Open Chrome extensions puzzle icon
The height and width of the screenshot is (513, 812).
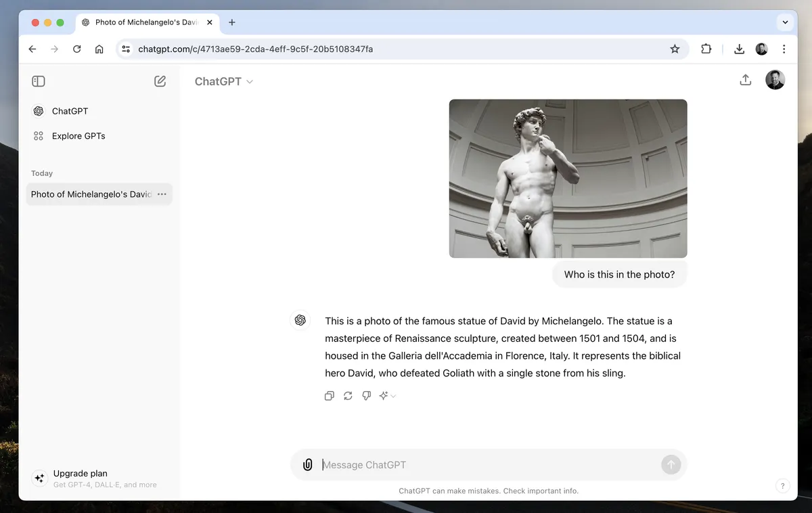(x=706, y=49)
